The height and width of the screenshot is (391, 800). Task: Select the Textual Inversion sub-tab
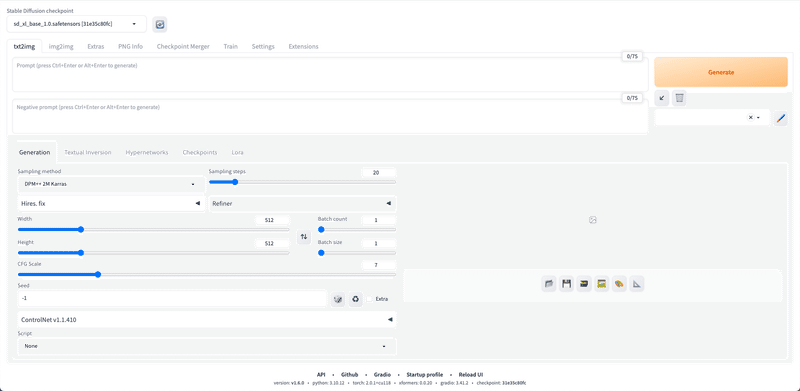tap(88, 153)
